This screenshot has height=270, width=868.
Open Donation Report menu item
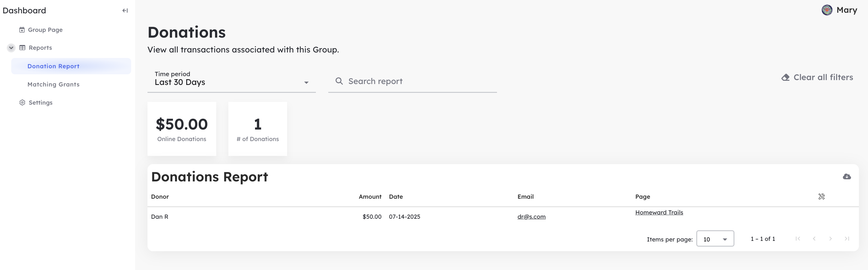point(71,66)
